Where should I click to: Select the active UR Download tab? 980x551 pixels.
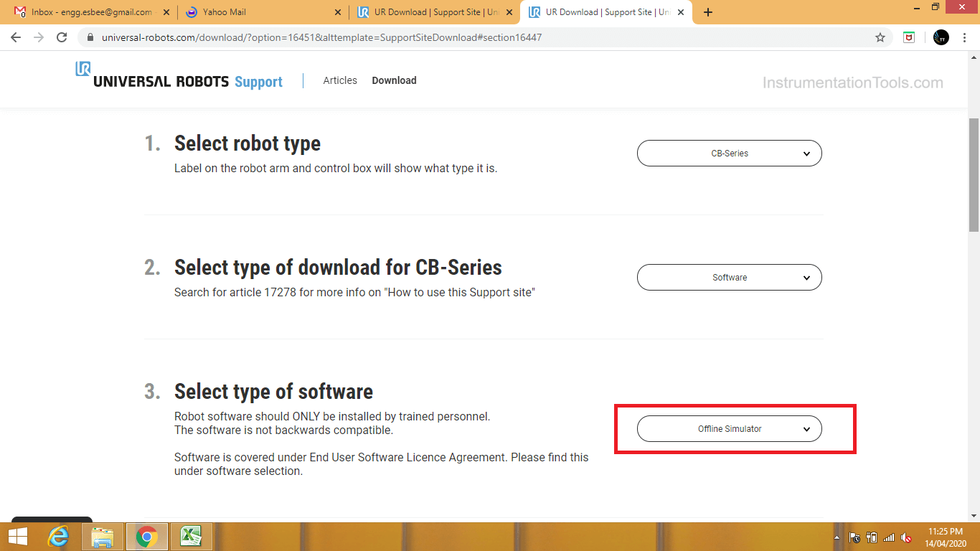[606, 12]
